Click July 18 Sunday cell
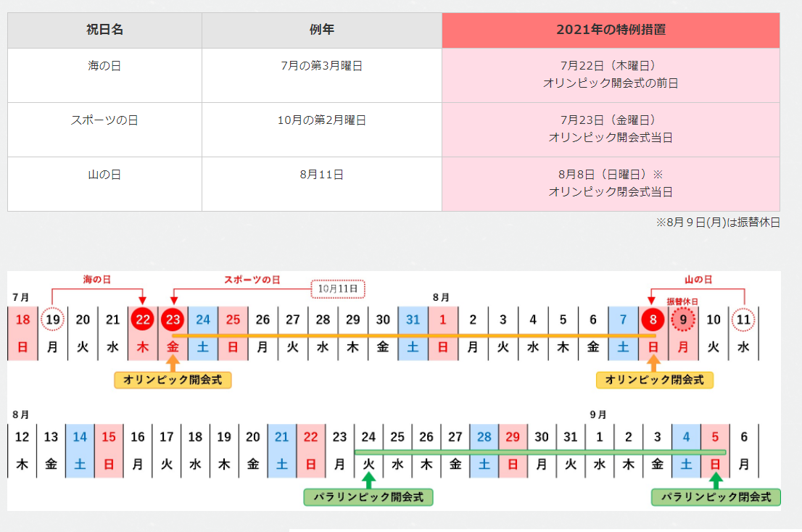Screen dimensions: 802x532 22,333
